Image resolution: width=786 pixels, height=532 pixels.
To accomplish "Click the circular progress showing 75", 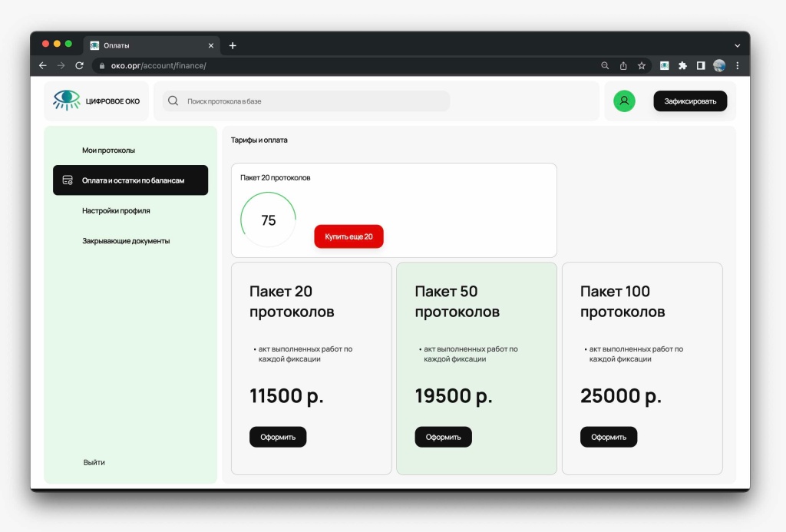I will 268,220.
